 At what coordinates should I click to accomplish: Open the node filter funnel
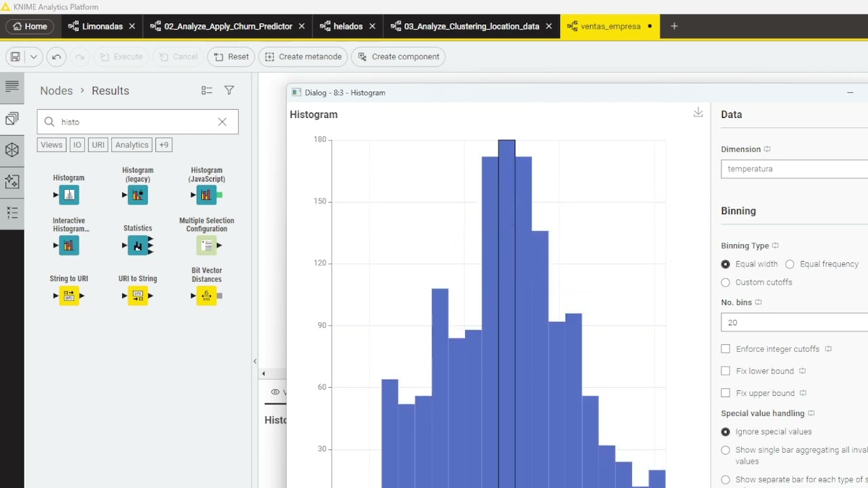click(x=229, y=90)
